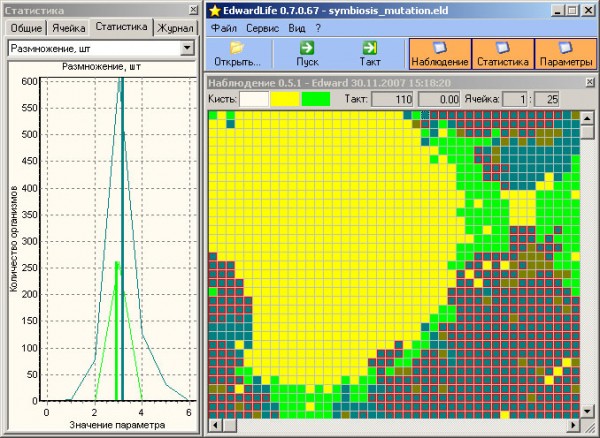Toggle the Статистика toolbar button
This screenshot has width=600, height=438.
(x=502, y=53)
